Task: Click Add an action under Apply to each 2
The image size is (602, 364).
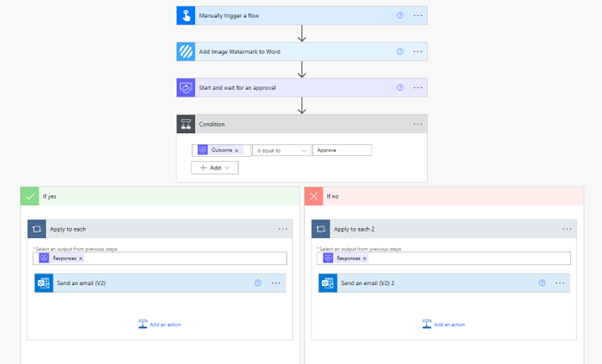Action: pos(444,324)
